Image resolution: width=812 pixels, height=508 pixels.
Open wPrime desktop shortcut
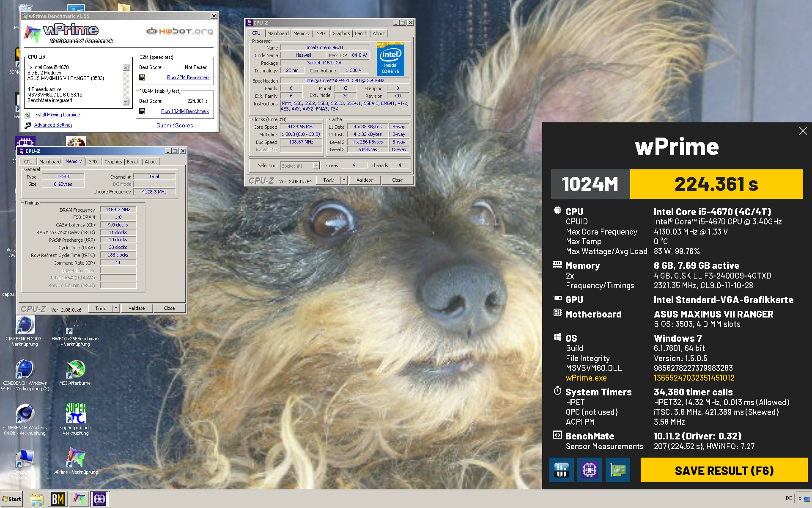[x=76, y=461]
